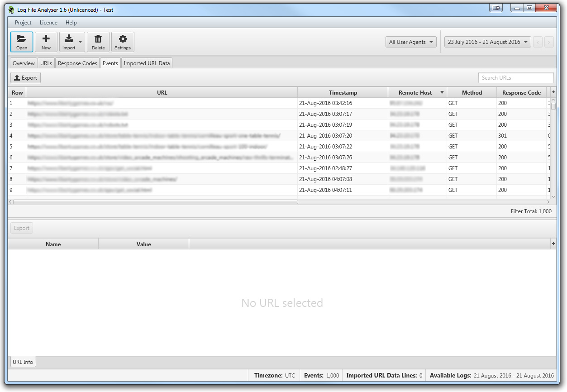The image size is (567, 392).
Task: Open the All User Agents dropdown
Action: pyautogui.click(x=411, y=42)
